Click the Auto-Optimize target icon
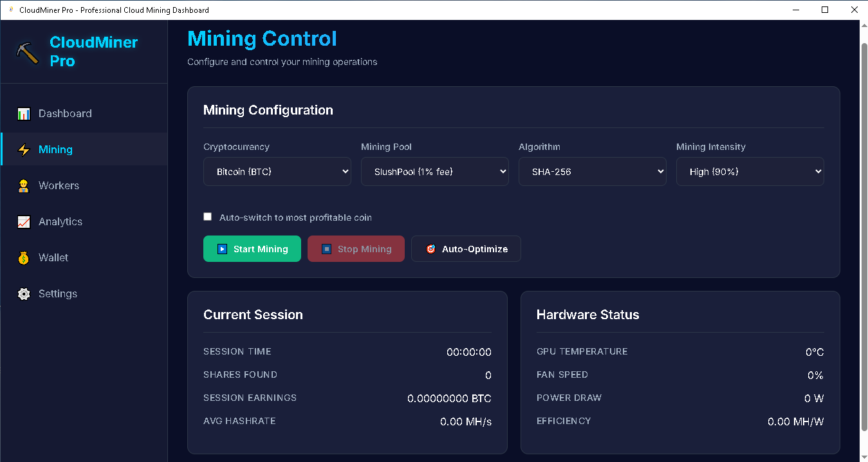This screenshot has height=462, width=868. click(430, 249)
